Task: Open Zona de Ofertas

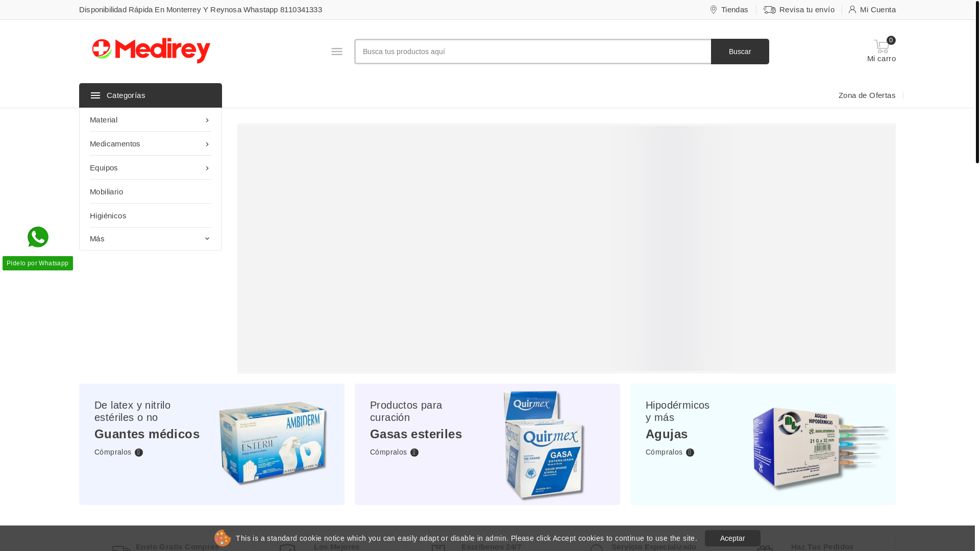Action: tap(867, 95)
